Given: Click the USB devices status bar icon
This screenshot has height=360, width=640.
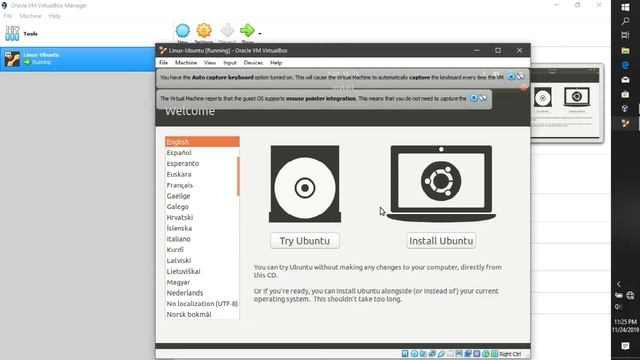Looking at the screenshot, I should click(441, 354).
